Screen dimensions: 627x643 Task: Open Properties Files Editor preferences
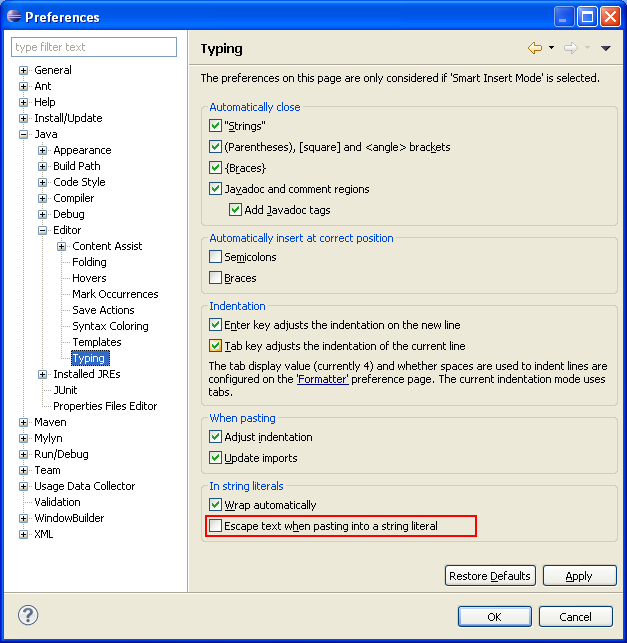click(x=105, y=406)
